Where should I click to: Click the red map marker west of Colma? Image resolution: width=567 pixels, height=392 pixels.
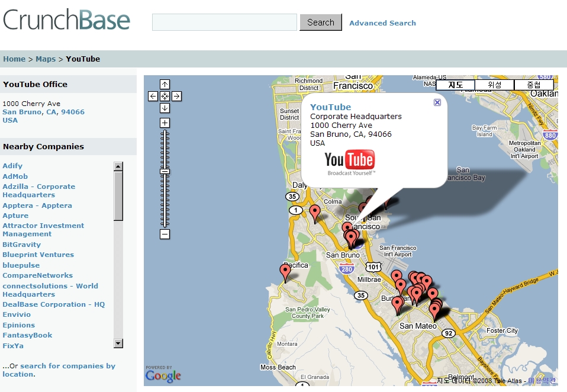click(315, 213)
